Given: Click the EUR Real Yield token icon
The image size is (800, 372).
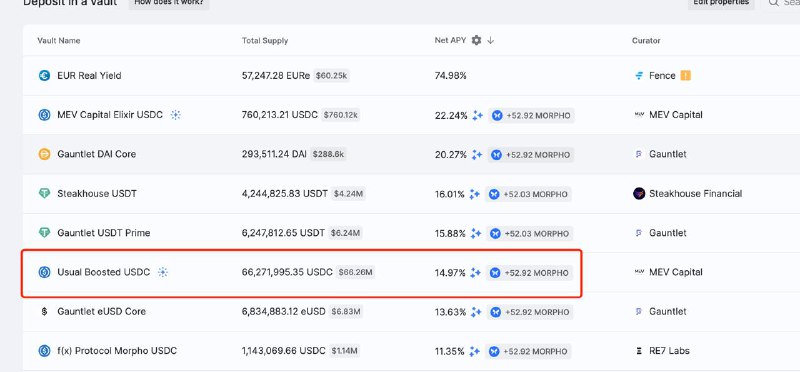Looking at the screenshot, I should coord(44,76).
